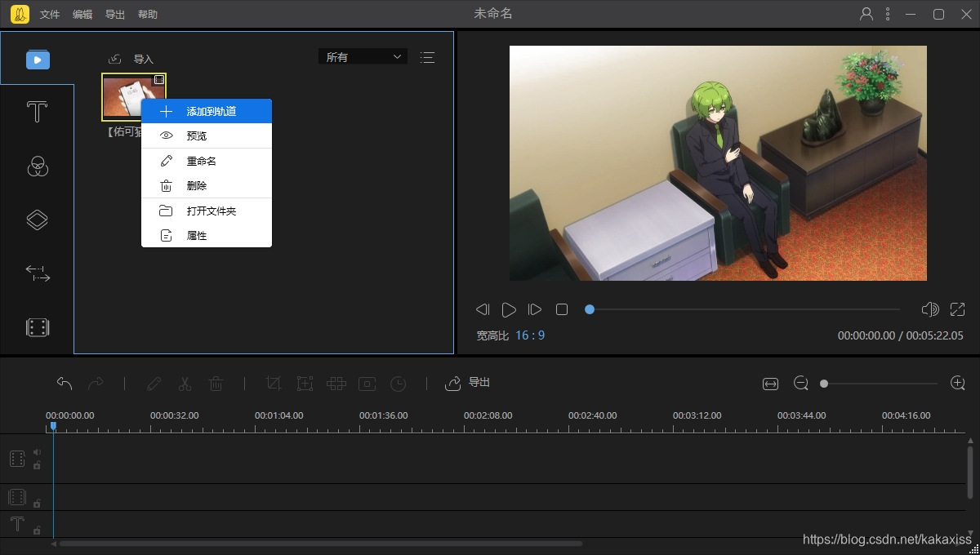Choose 删除 from context menu
This screenshot has height=555, width=980.
pos(207,185)
